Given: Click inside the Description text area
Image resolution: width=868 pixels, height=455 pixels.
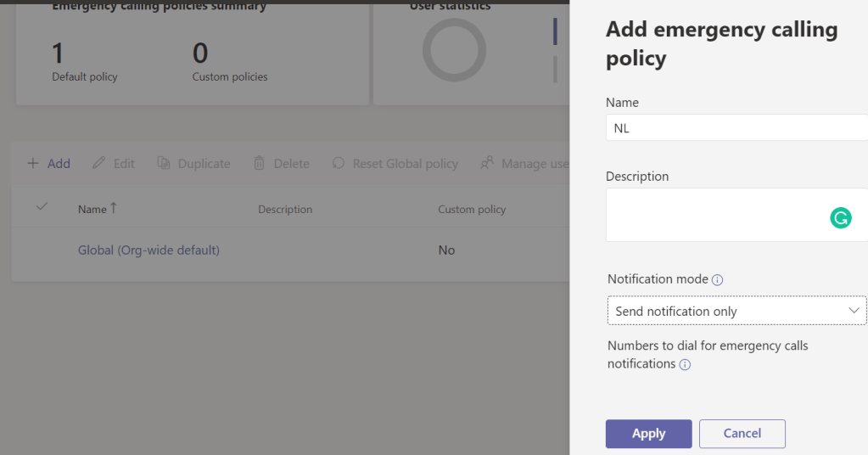Looking at the screenshot, I should click(x=713, y=216).
